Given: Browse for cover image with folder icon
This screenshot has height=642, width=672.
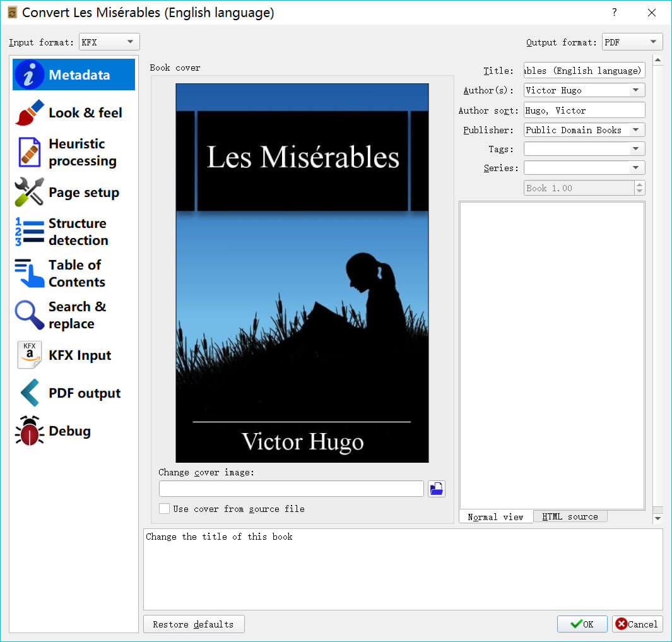Looking at the screenshot, I should pyautogui.click(x=436, y=489).
